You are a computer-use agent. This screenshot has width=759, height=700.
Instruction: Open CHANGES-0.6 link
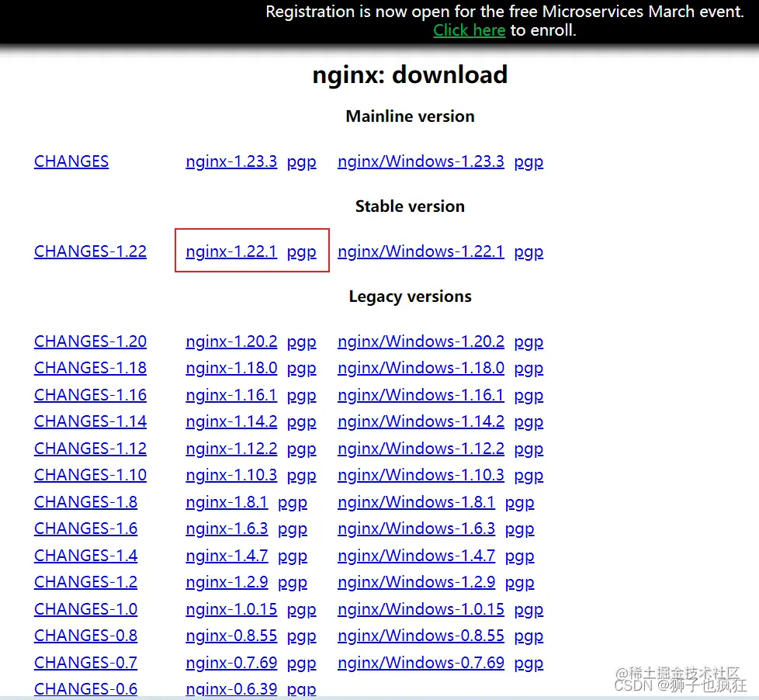click(85, 688)
